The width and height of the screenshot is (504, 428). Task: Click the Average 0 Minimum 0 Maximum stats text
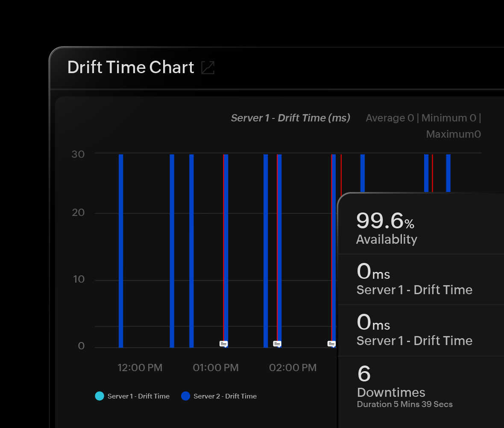(423, 126)
